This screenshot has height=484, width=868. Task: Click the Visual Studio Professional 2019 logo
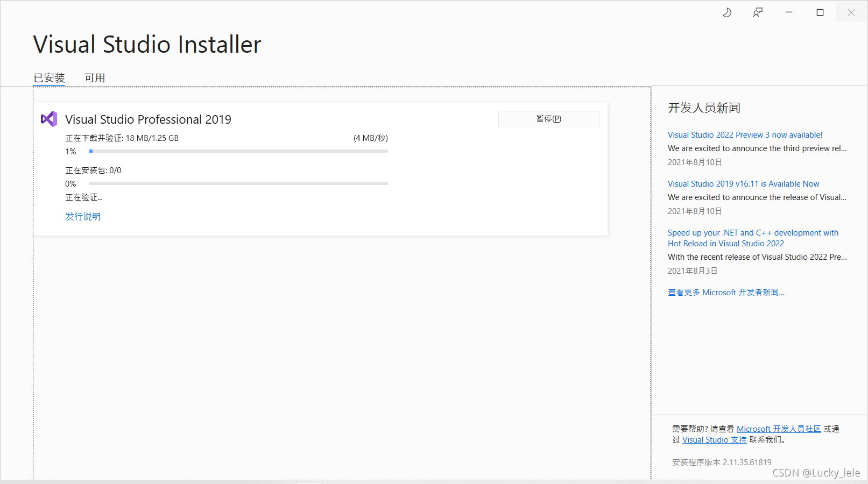49,119
